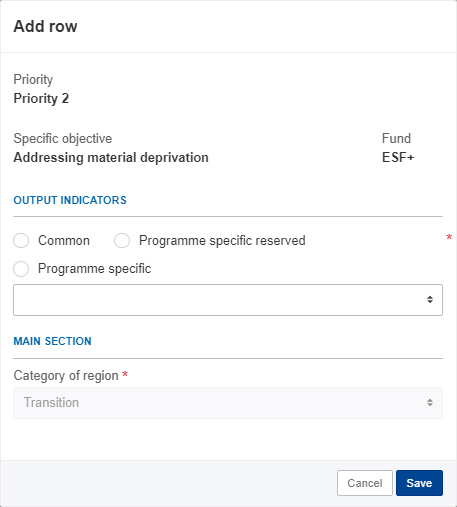Open the empty output indicator dropdown
This screenshot has height=507, width=457.
click(x=228, y=300)
